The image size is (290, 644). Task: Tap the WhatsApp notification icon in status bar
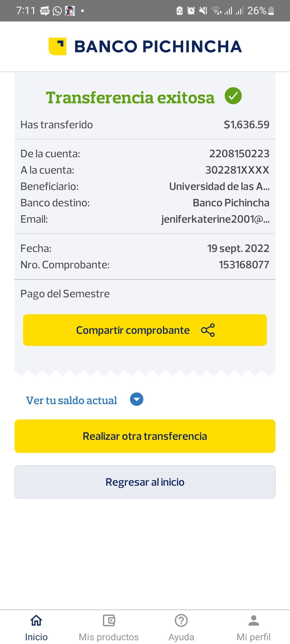click(x=57, y=11)
